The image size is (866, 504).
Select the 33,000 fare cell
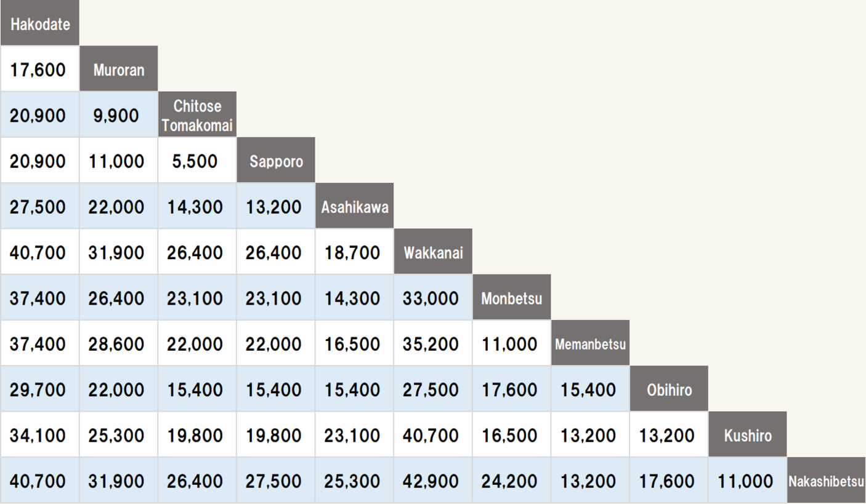[x=431, y=298]
